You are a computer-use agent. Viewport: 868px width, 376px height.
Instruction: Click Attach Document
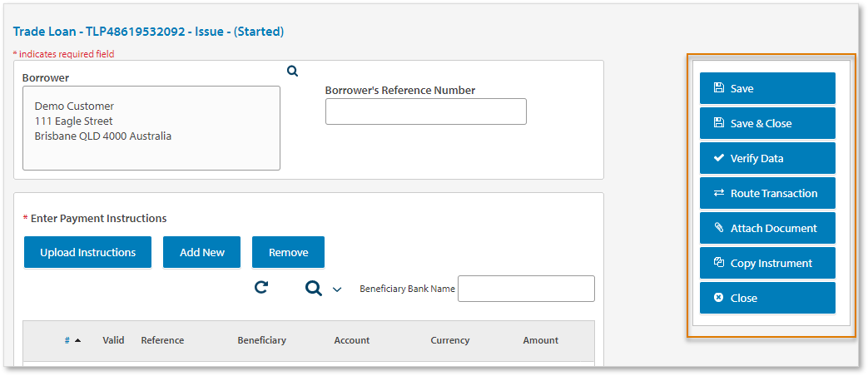[766, 228]
